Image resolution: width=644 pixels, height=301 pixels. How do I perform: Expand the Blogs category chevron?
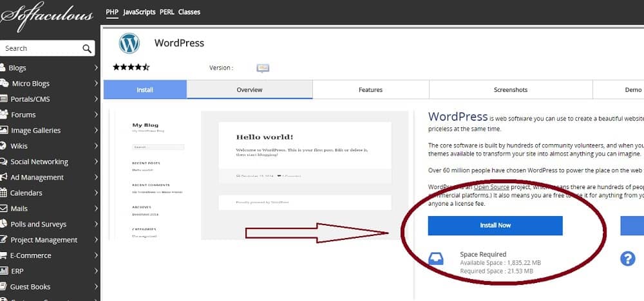point(96,68)
